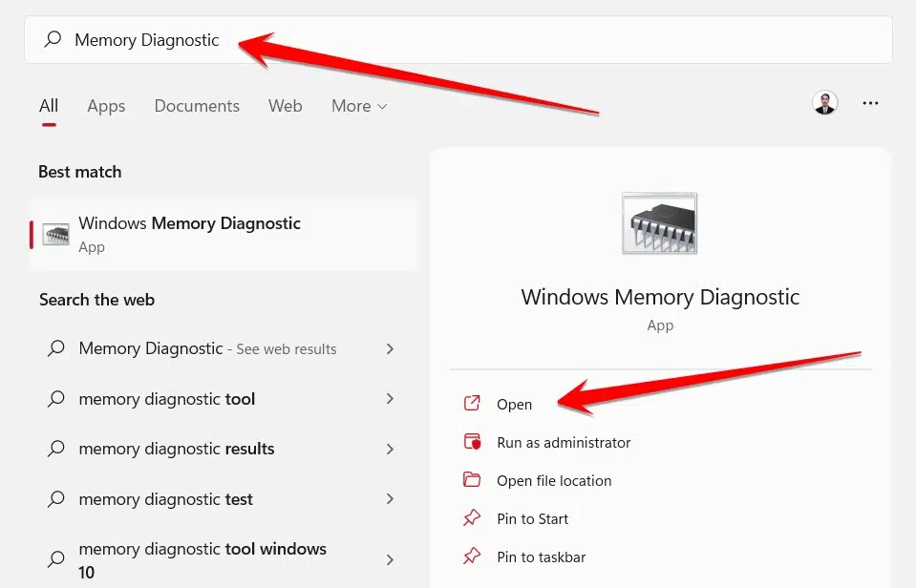Choose Run as administrator
This screenshot has width=916, height=588.
pos(564,442)
